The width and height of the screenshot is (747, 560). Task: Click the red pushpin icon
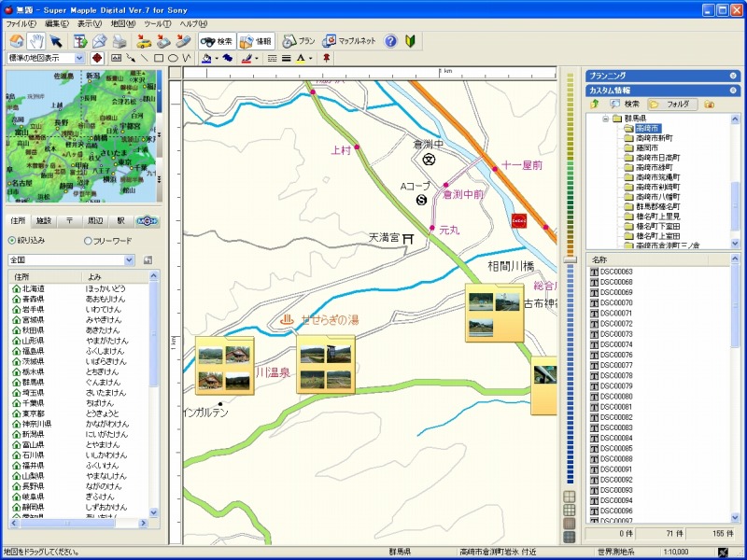point(326,58)
